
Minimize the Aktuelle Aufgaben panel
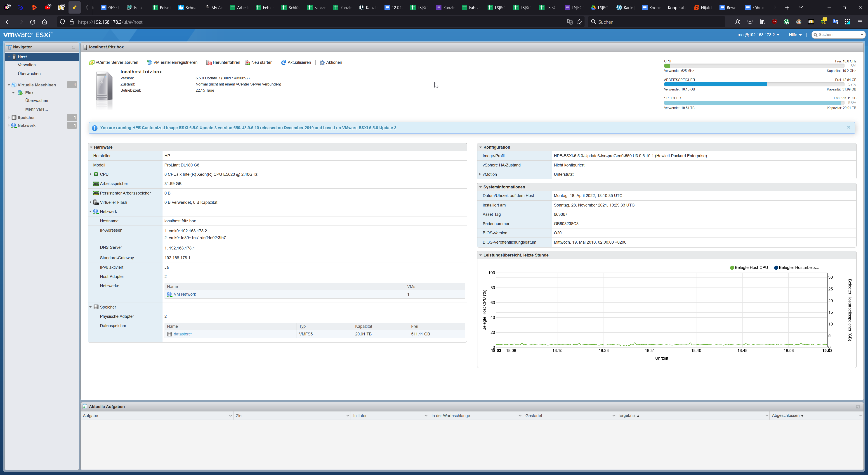(x=858, y=406)
